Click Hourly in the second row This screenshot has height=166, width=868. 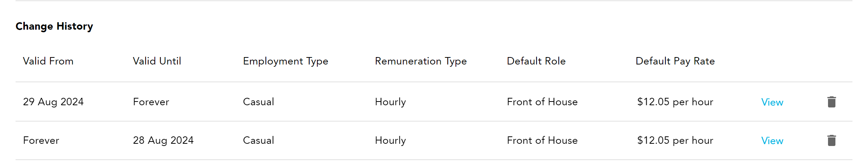pos(390,140)
